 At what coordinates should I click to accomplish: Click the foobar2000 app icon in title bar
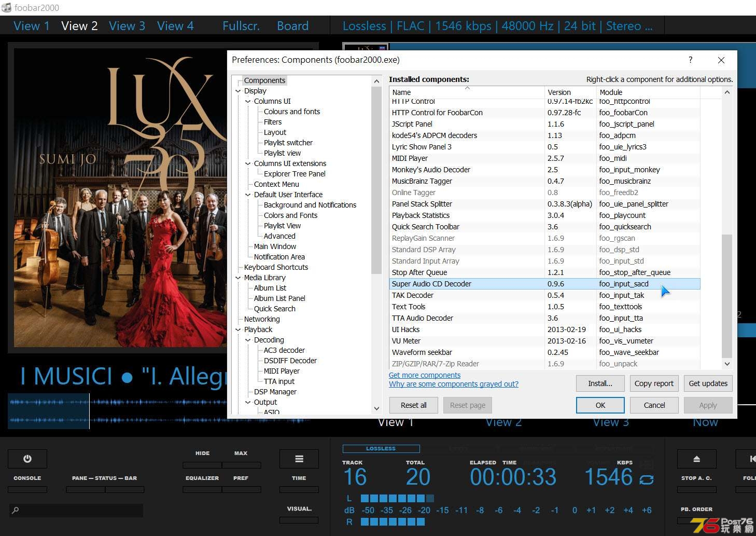click(6, 7)
